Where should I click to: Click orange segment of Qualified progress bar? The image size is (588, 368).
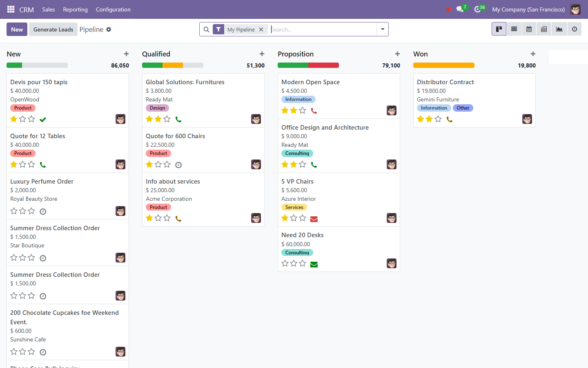click(x=173, y=65)
